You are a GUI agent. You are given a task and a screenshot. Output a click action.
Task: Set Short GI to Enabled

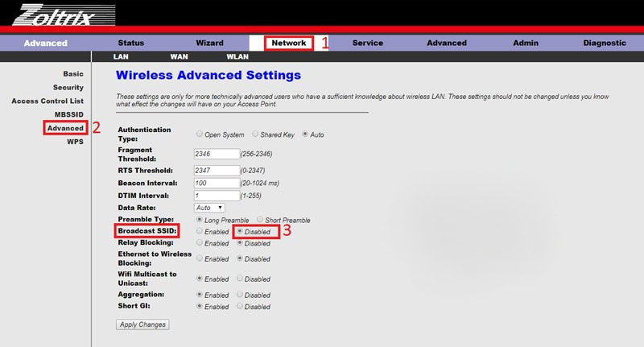pos(199,306)
